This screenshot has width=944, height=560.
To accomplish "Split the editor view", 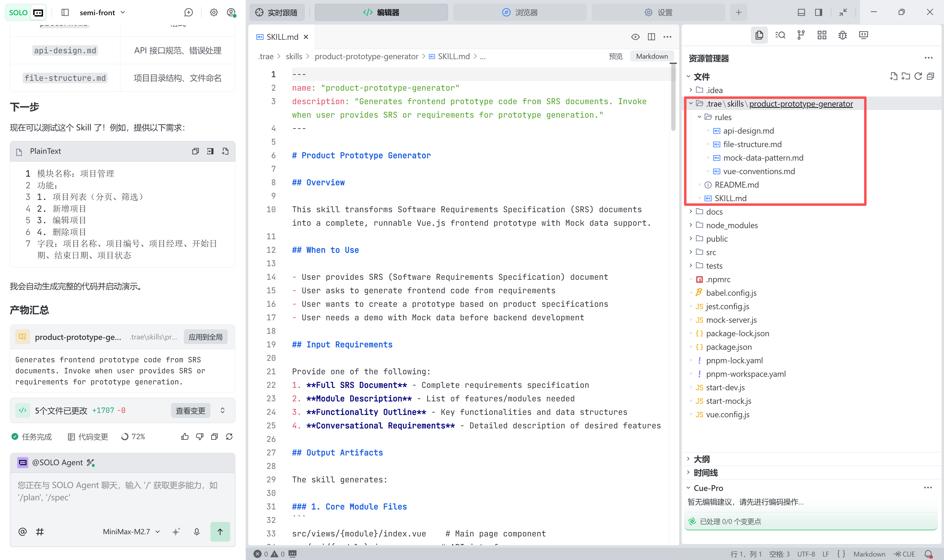I will click(x=651, y=37).
